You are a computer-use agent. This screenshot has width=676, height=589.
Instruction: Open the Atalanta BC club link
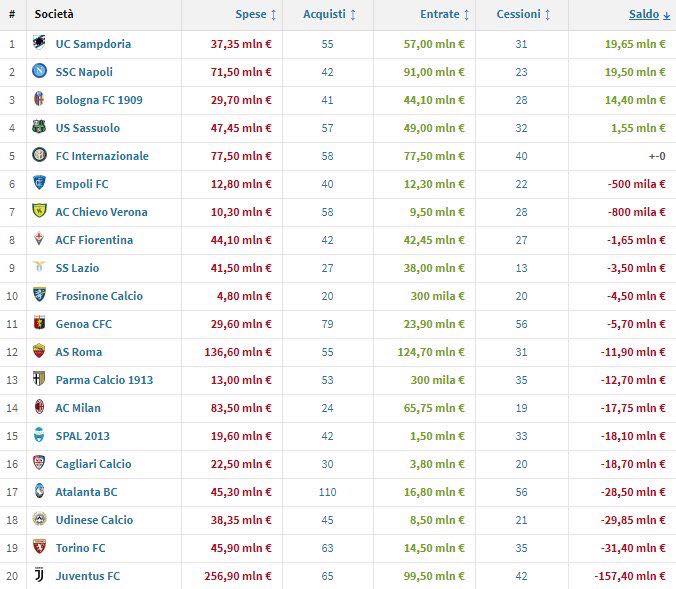point(87,492)
